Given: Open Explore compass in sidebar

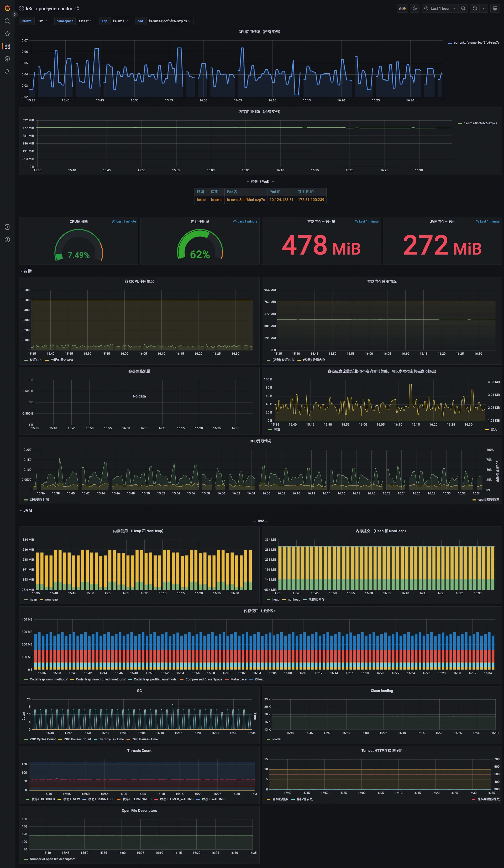Looking at the screenshot, I should [7, 59].
